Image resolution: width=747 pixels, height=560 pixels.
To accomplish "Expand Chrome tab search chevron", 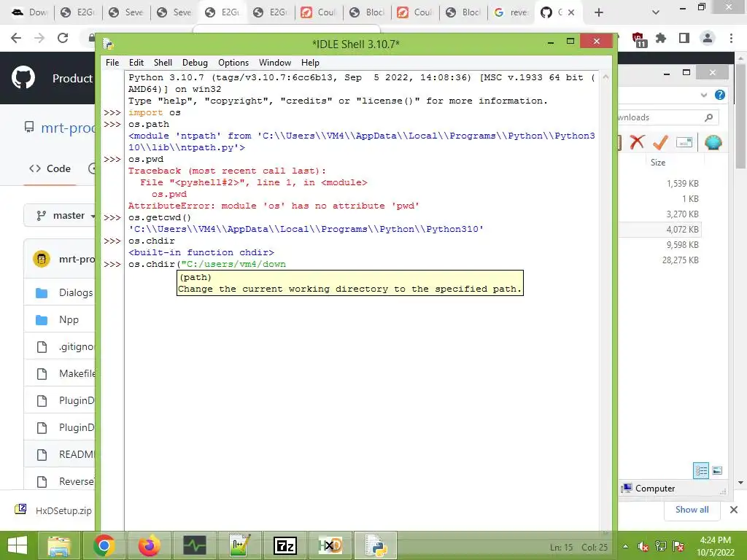I will (x=656, y=12).
